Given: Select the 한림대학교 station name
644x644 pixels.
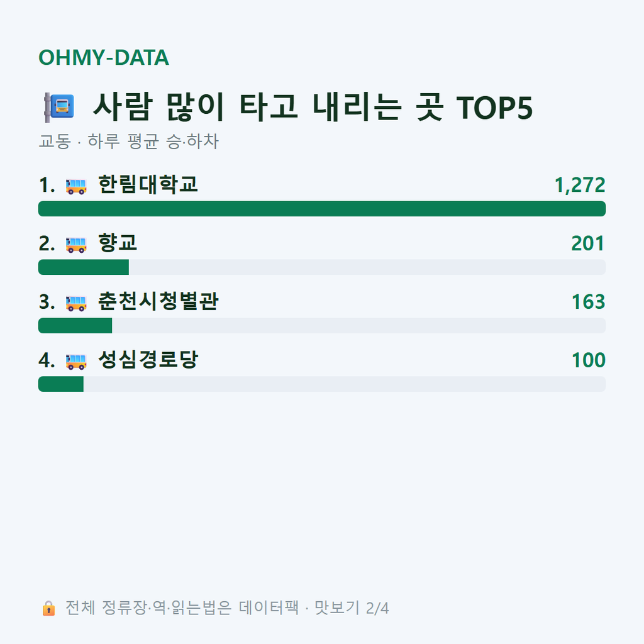Looking at the screenshot, I should pos(148,185).
